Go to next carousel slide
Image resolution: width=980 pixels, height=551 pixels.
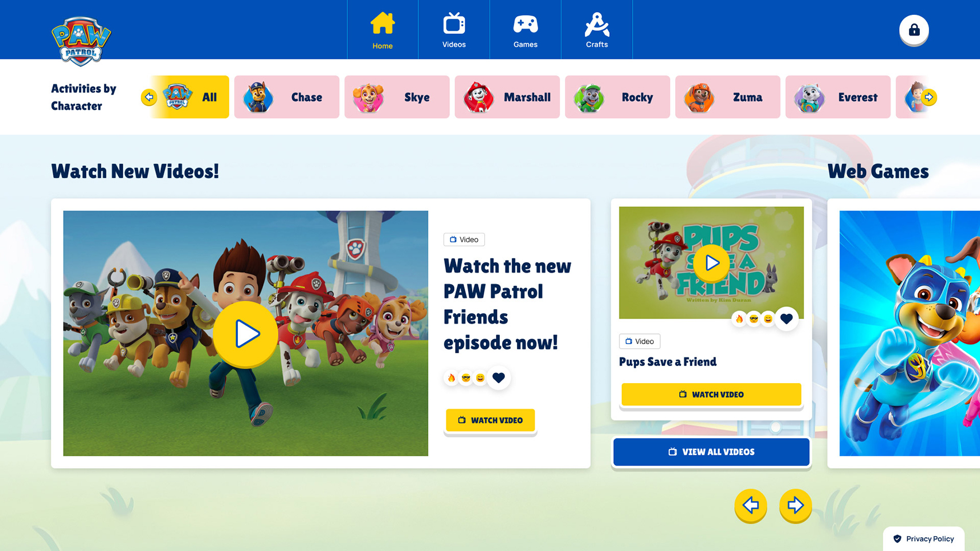coord(795,505)
